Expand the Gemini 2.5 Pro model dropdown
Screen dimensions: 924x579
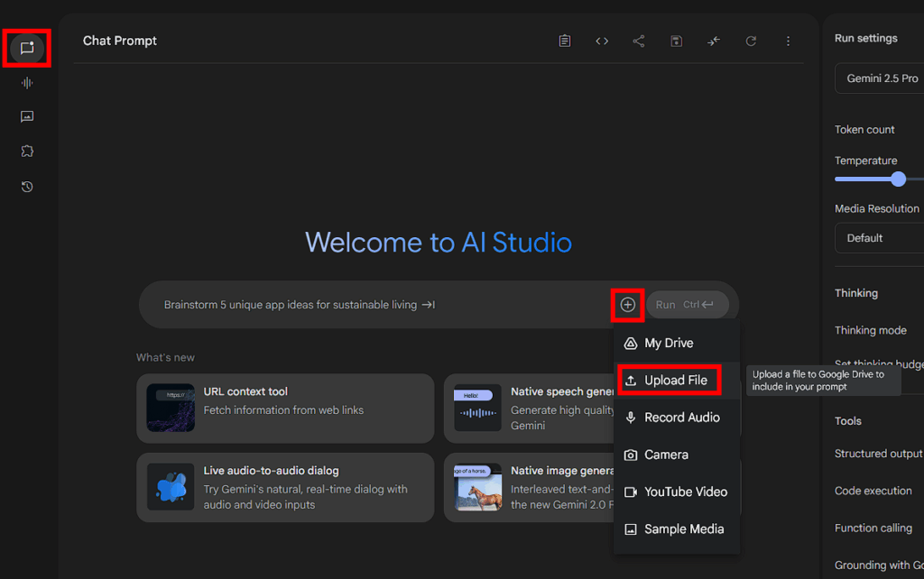[x=882, y=79]
